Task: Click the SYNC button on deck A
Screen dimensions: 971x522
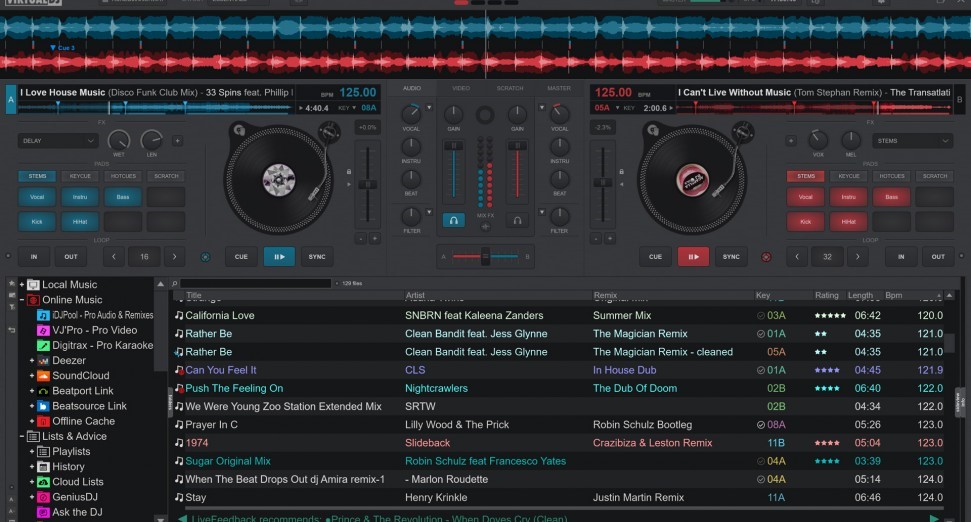Action: coord(317,257)
